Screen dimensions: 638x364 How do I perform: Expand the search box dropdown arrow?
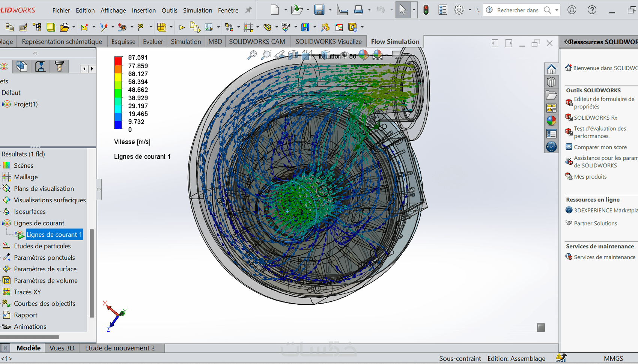(x=557, y=10)
